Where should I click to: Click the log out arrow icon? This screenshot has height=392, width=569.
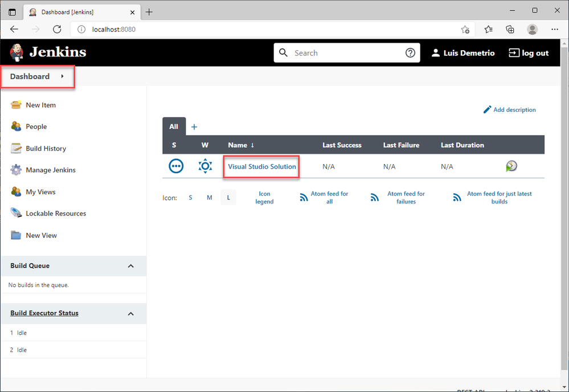click(514, 53)
